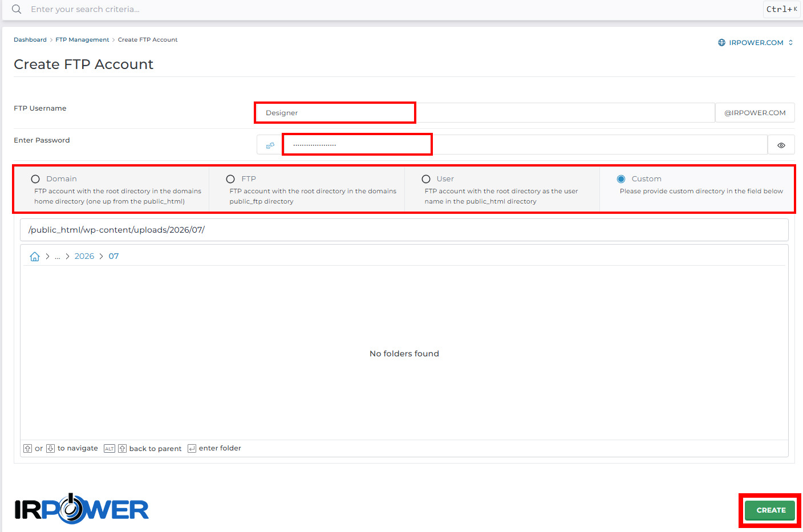
Task: Click the up-arrow key navigate hint icon
Action: (x=27, y=449)
